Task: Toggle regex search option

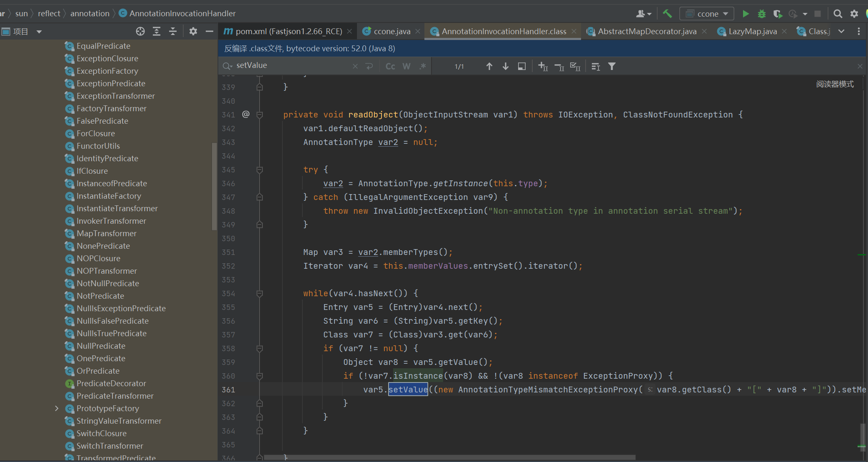Action: pos(423,66)
